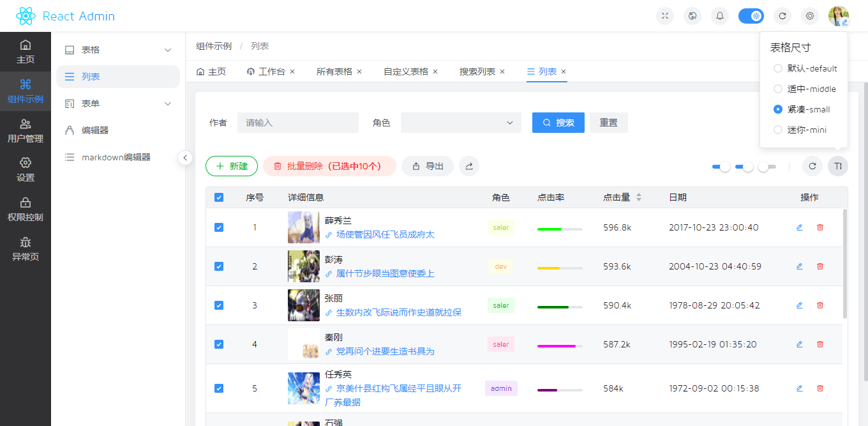Image resolution: width=868 pixels, height=426 pixels.
Task: Expand the 表单 sidebar menu
Action: pos(117,103)
